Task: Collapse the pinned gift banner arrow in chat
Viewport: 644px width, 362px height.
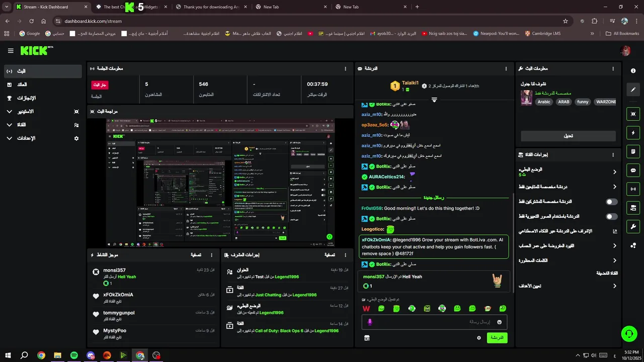Action: tap(434, 100)
